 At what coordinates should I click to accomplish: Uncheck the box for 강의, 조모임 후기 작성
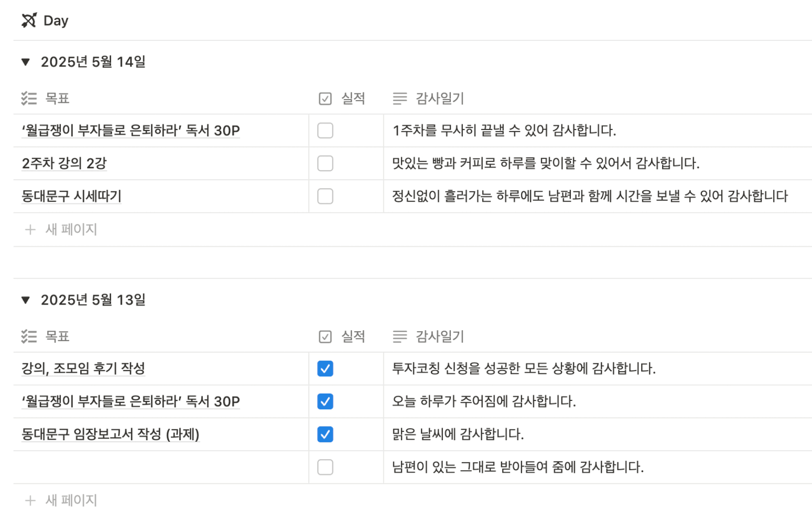(325, 369)
